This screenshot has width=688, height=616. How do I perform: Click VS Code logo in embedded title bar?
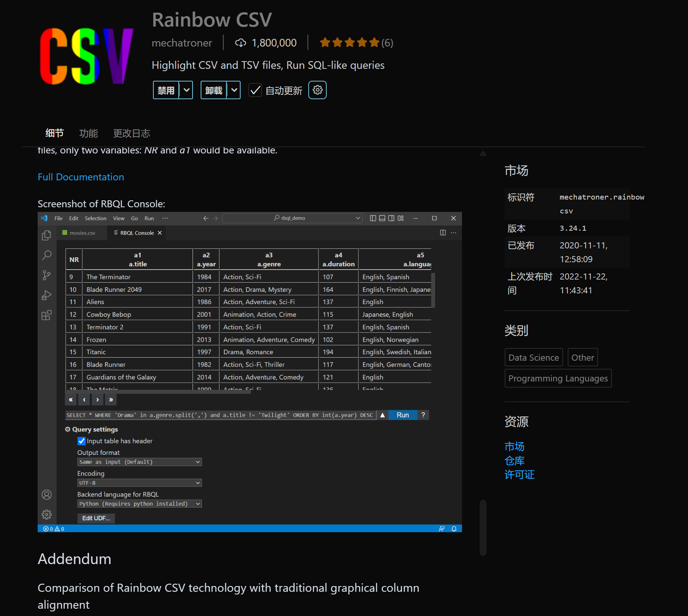coord(44,218)
